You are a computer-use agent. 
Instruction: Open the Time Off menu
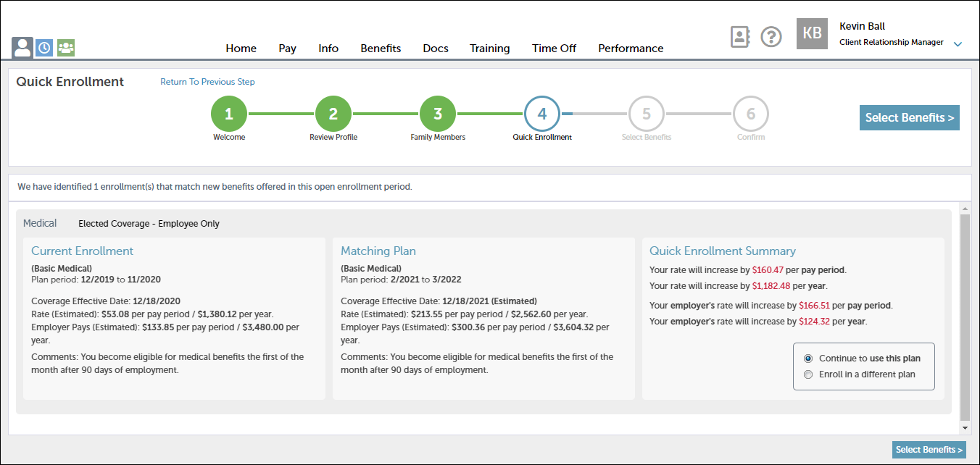coord(554,49)
